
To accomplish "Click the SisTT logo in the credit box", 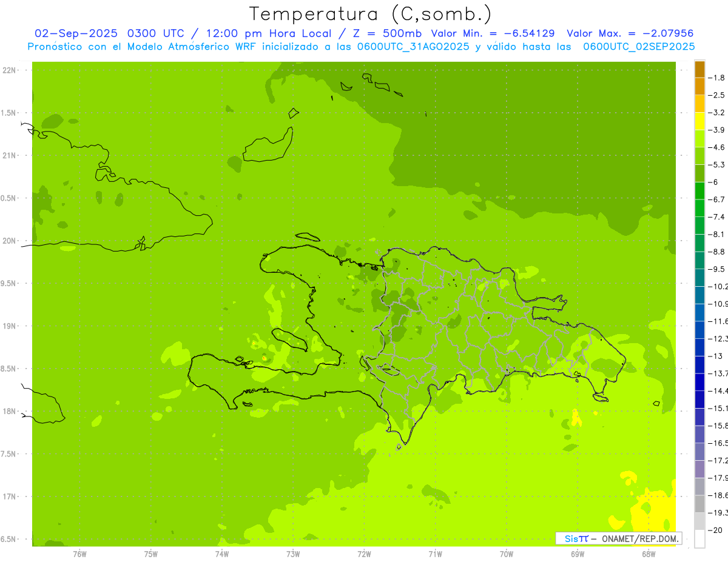I will 576,538.
